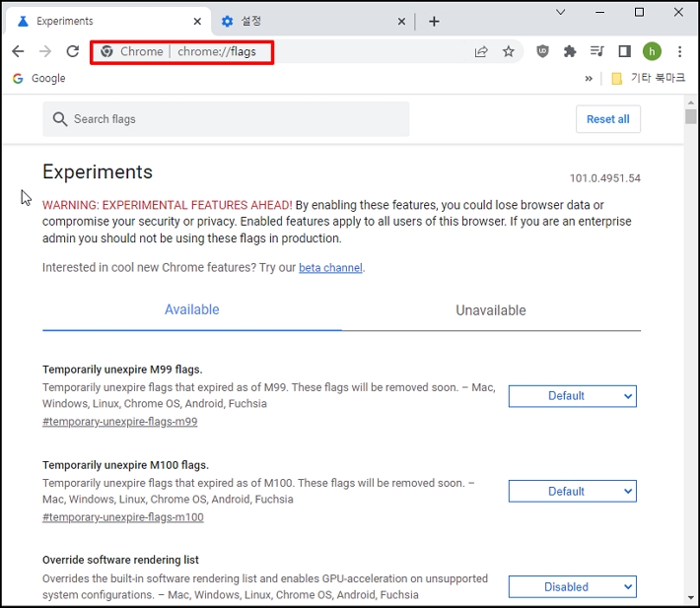This screenshot has height=608, width=700.
Task: Click the forward navigation arrow
Action: click(45, 51)
